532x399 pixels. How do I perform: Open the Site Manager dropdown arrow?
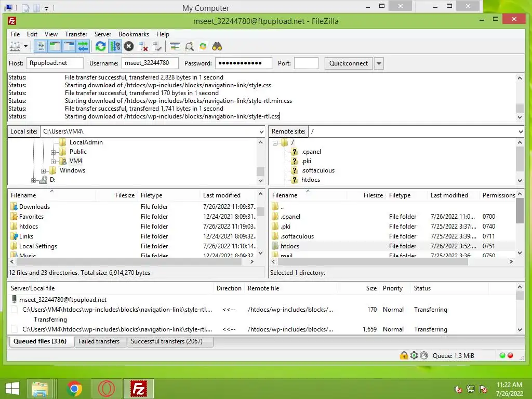[x=25, y=46]
